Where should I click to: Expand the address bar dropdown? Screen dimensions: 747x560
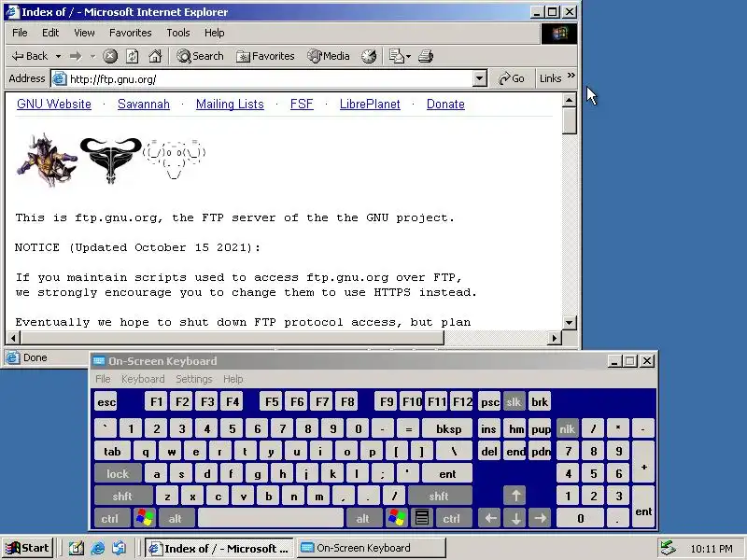[x=480, y=78]
